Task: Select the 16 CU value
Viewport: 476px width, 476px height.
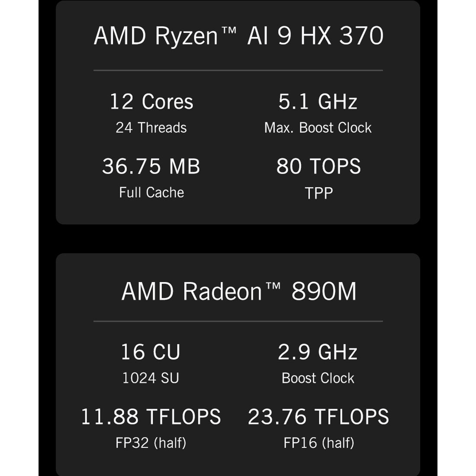Action: pos(150,352)
